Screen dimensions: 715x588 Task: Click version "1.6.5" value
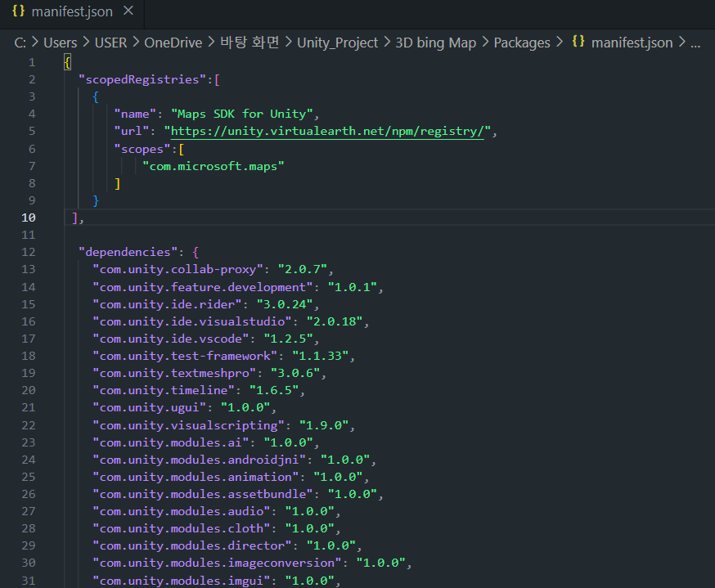tap(274, 391)
